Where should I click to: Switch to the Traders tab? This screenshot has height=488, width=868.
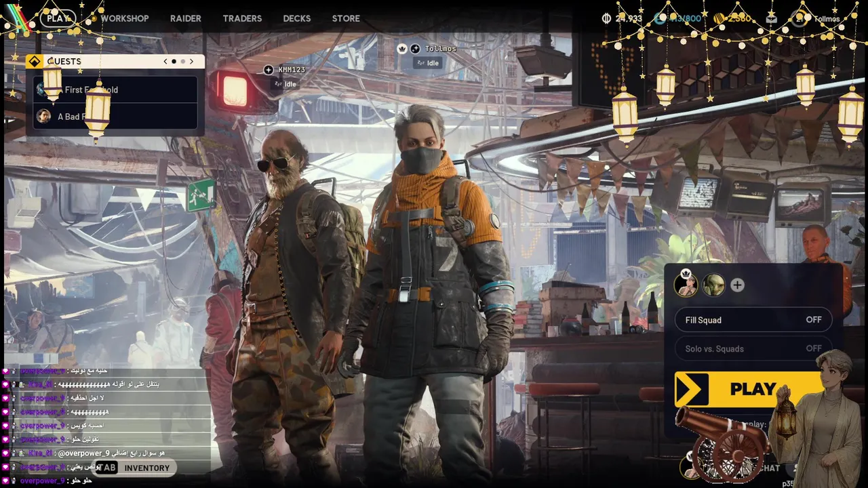tap(242, 18)
